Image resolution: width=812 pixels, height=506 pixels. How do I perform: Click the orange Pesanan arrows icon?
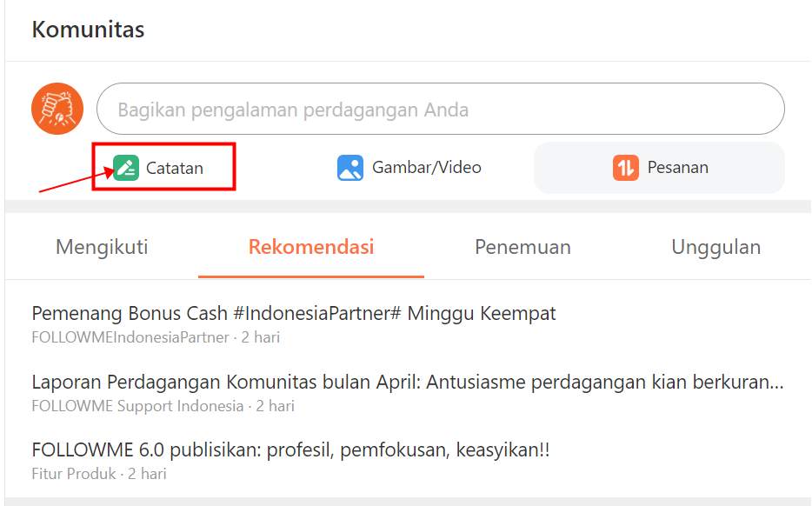[x=626, y=168]
